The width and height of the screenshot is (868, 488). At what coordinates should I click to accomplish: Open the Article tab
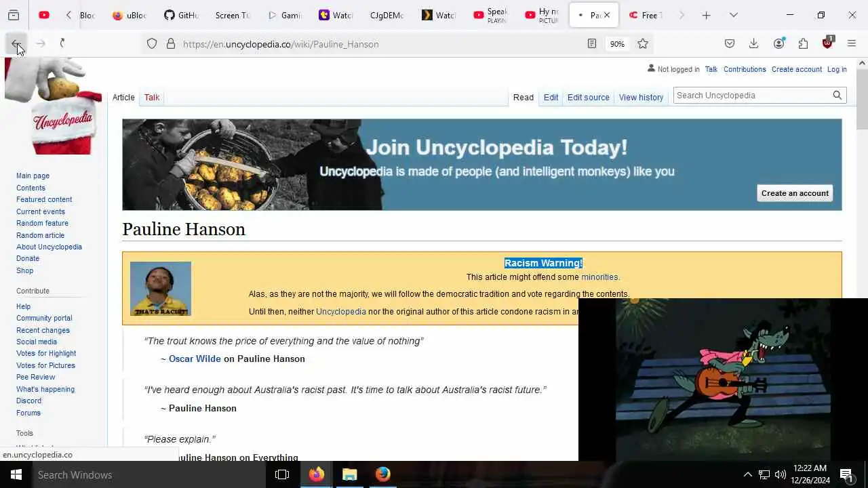pyautogui.click(x=123, y=98)
